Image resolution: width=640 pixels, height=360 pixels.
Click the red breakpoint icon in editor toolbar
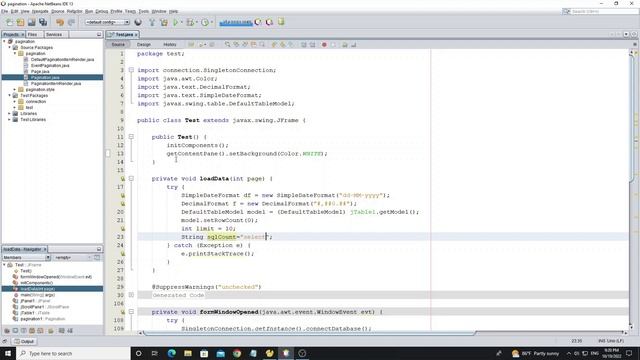324,44
